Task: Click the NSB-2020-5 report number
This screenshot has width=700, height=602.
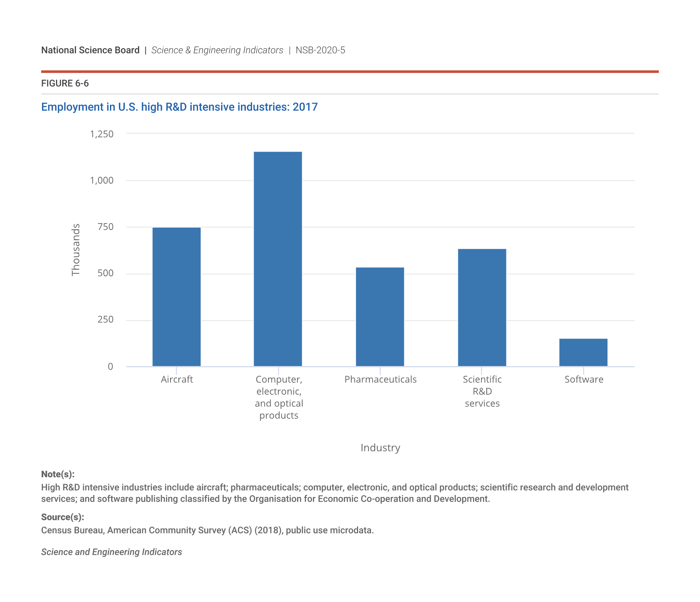Action: point(320,50)
